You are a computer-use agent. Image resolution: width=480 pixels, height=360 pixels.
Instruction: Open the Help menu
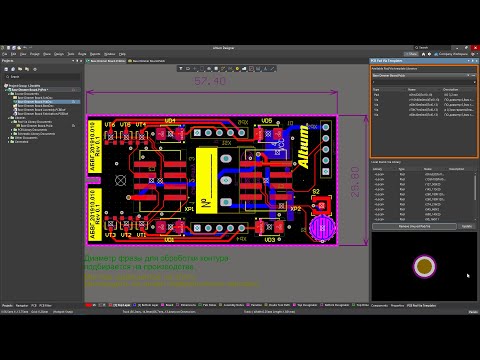point(122,54)
